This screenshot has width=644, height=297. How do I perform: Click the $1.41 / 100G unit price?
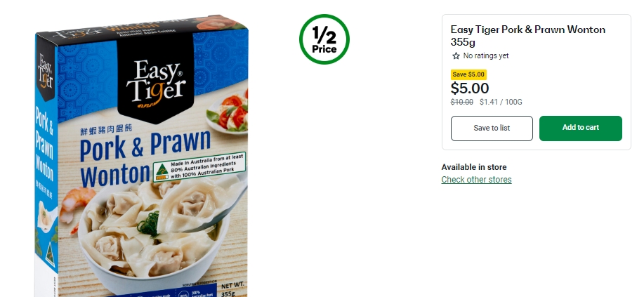point(501,102)
